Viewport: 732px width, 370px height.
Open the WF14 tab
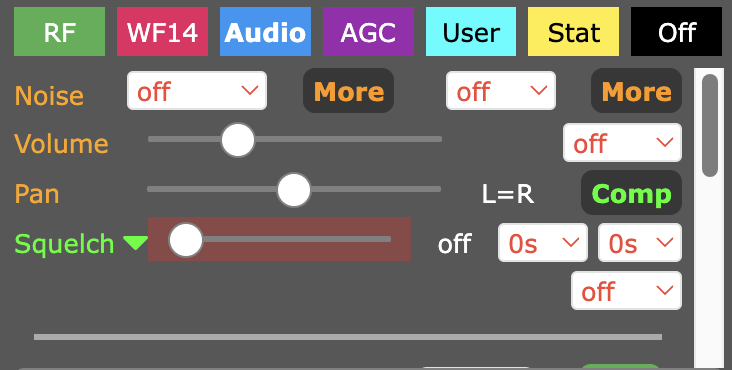click(x=162, y=32)
